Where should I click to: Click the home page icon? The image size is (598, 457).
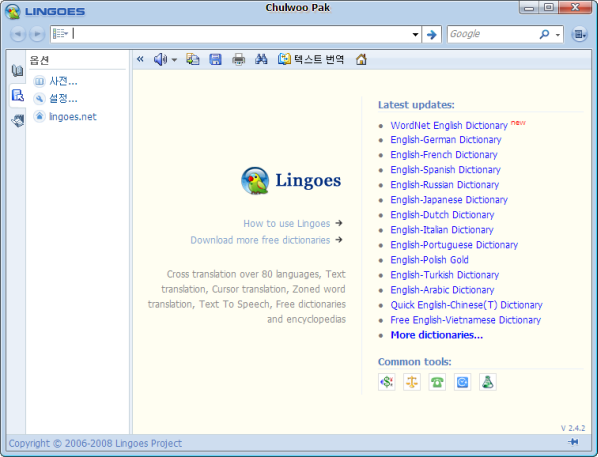tap(361, 59)
